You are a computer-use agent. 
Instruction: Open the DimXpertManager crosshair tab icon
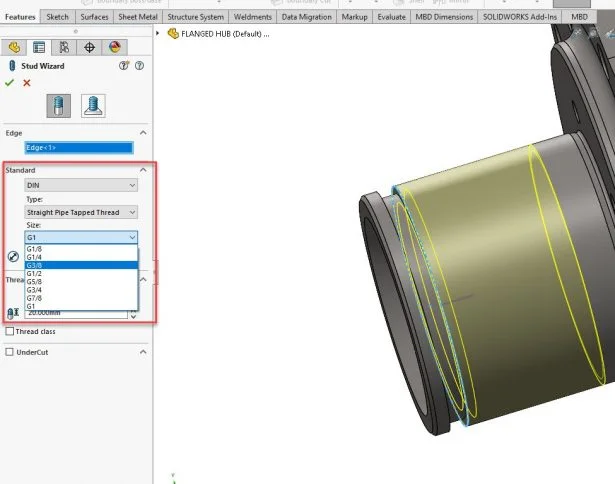89,47
